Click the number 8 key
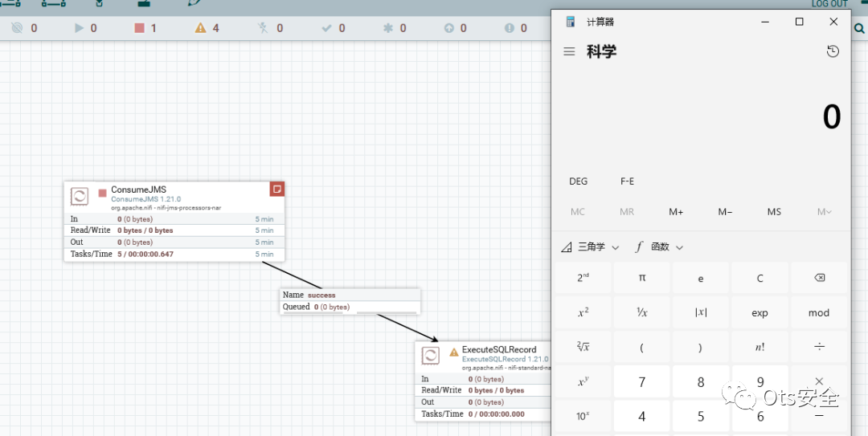 [700, 381]
